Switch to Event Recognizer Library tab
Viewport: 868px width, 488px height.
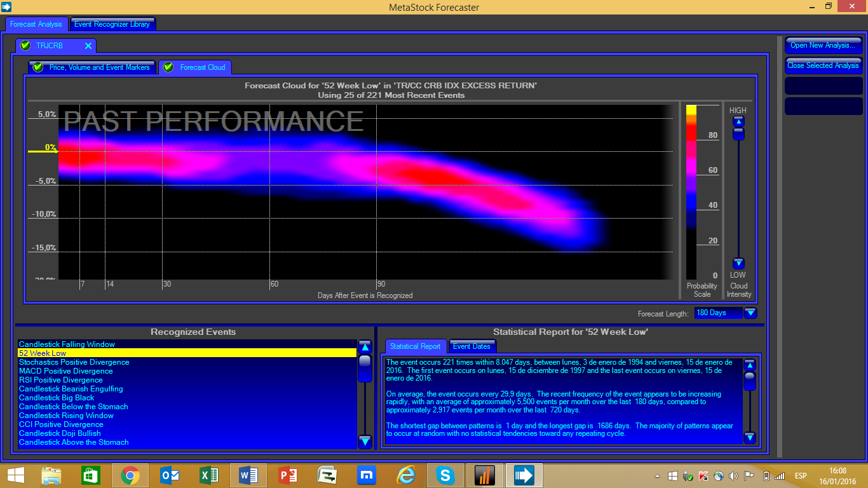pos(112,24)
